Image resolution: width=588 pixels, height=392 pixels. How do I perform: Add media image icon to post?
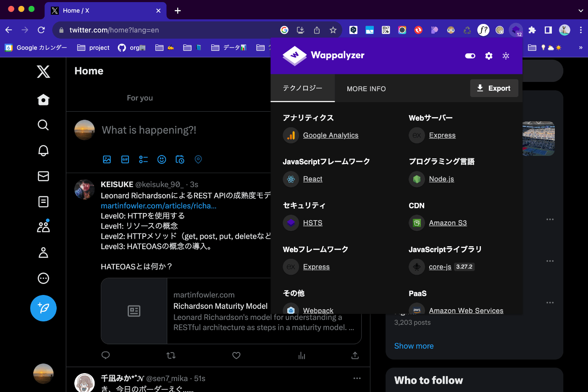point(107,159)
